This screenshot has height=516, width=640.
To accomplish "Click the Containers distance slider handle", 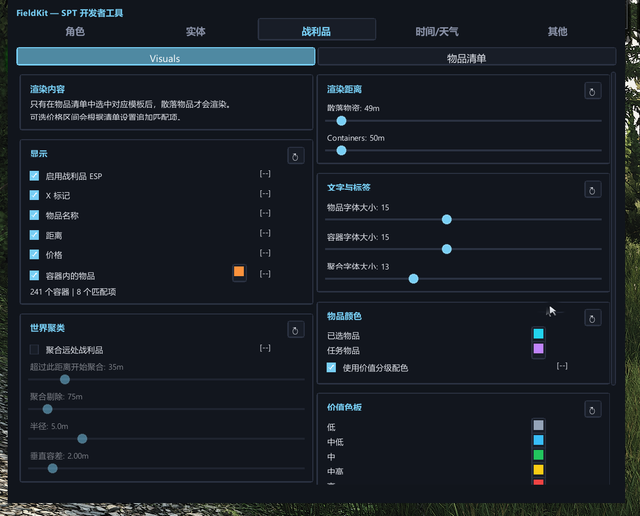I will pos(341,151).
